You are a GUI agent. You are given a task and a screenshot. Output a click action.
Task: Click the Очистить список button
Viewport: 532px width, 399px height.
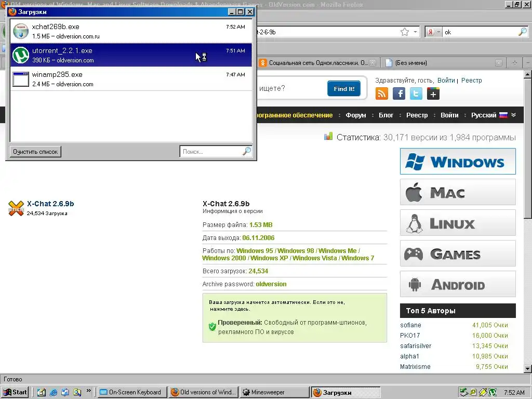click(x=35, y=152)
